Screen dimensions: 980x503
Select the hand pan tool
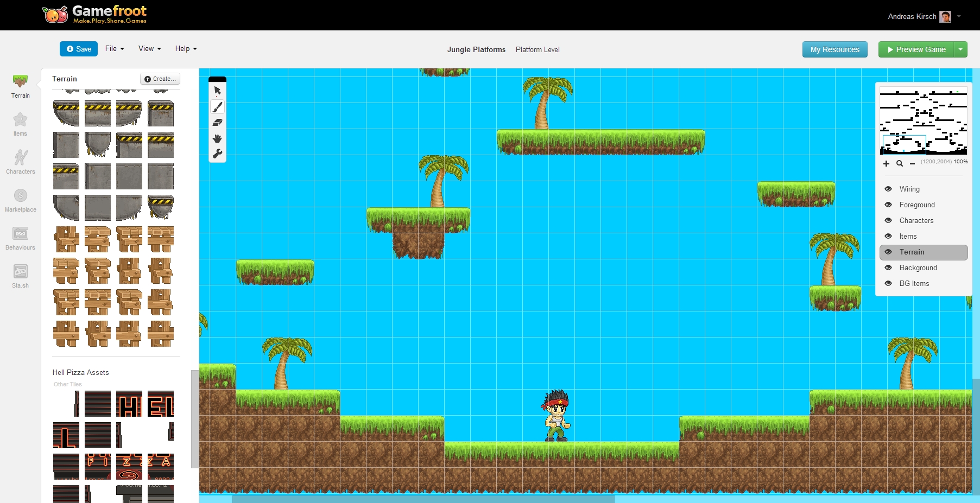(x=217, y=138)
